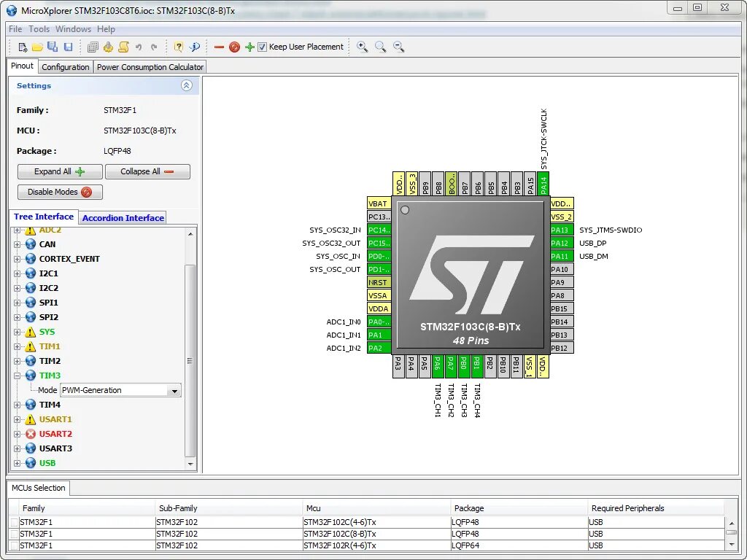Viewport: 747px width, 560px height.
Task: Open help via the question mark icon
Action: coord(179,47)
